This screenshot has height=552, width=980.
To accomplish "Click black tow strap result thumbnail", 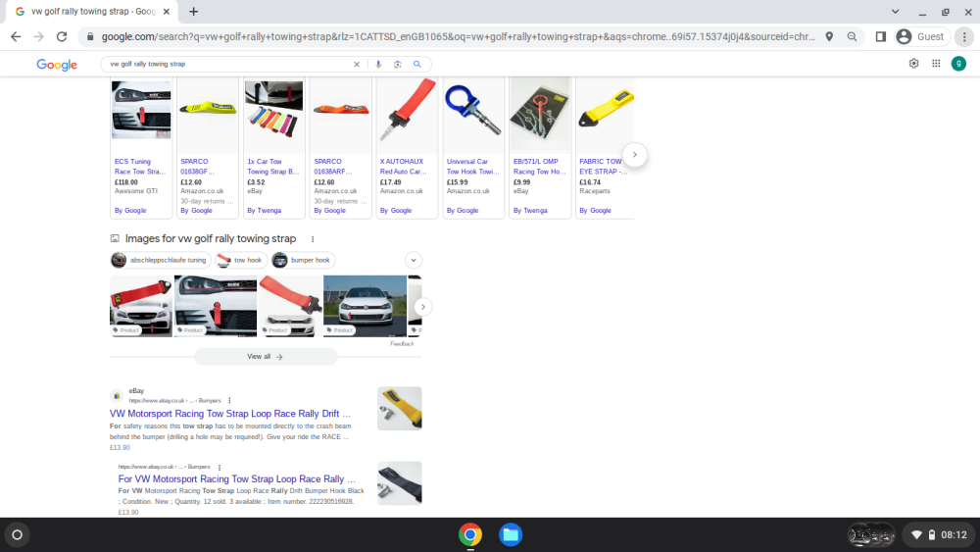I will [400, 483].
